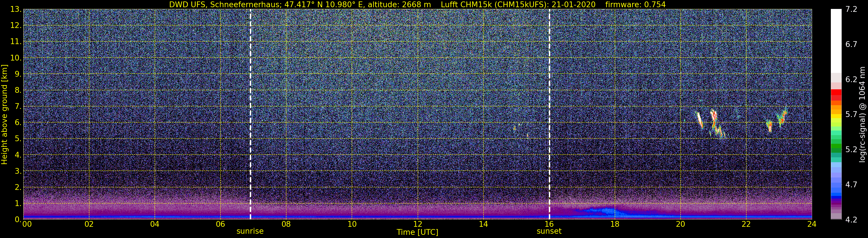The width and height of the screenshot is (868, 238).
Task: Click the height tick label '9.'
Action: click(18, 74)
